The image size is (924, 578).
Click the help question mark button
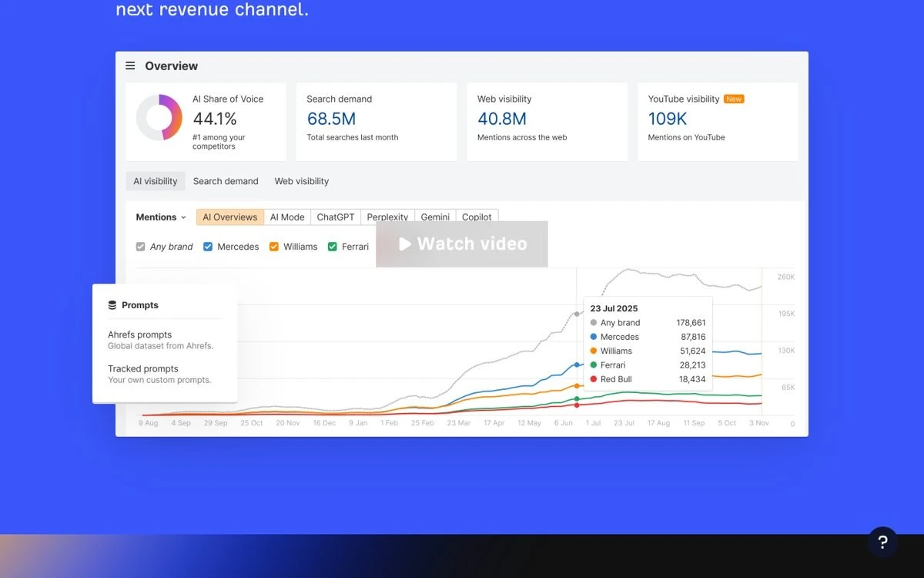882,542
